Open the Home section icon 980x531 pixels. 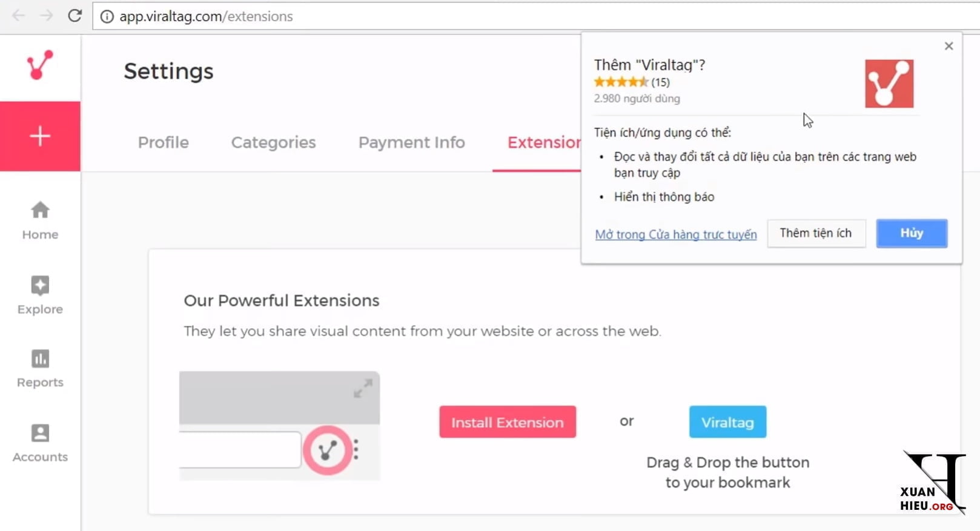40,210
